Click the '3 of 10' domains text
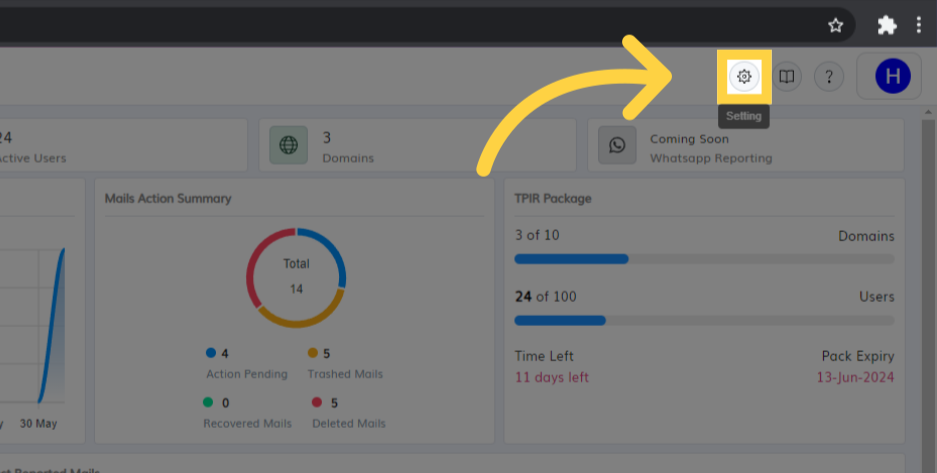Screen dimensions: 937x473 (x=537, y=235)
